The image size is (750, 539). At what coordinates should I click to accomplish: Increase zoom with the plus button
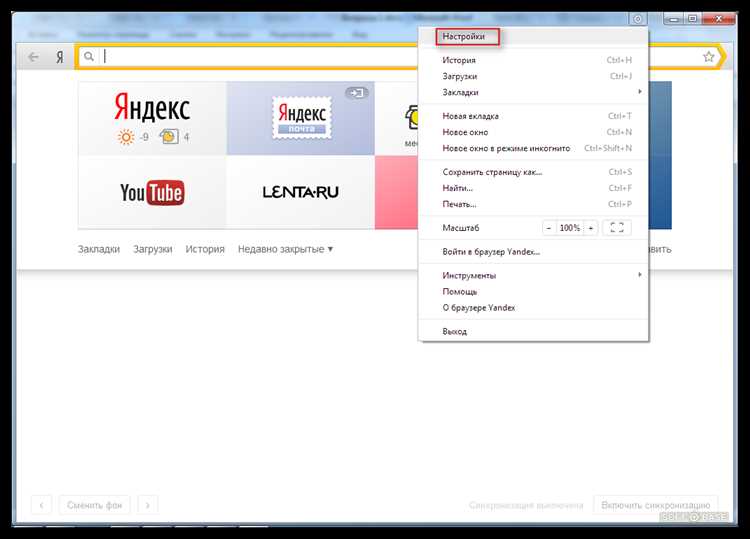(x=591, y=228)
